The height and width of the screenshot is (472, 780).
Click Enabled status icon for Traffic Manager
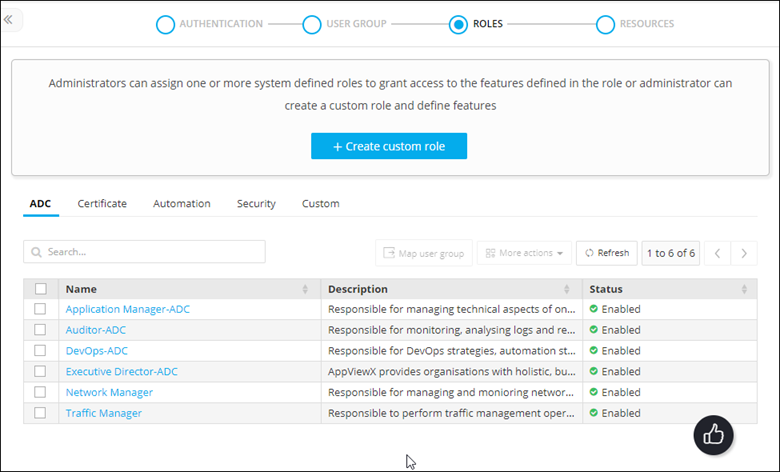coord(593,412)
